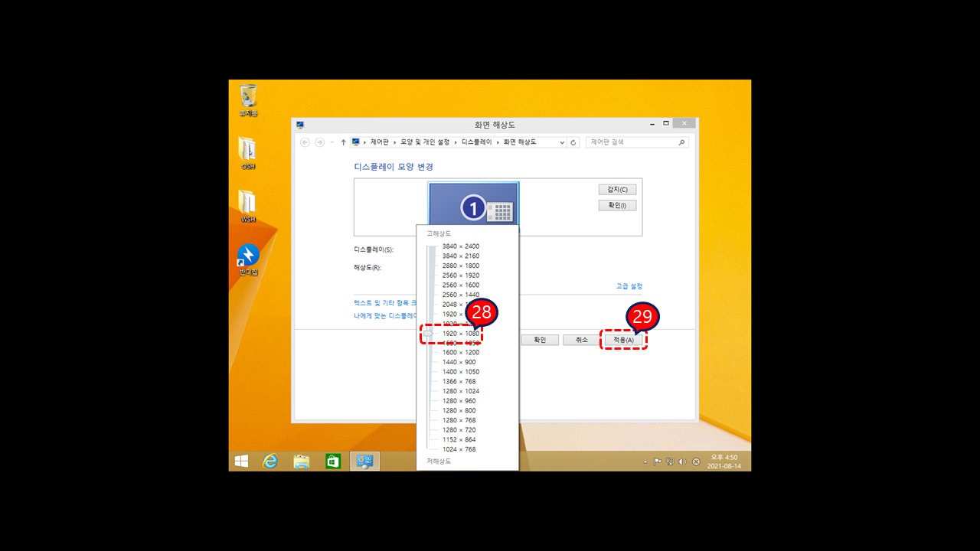Show hidden tray icons with the small arrow

click(x=645, y=461)
